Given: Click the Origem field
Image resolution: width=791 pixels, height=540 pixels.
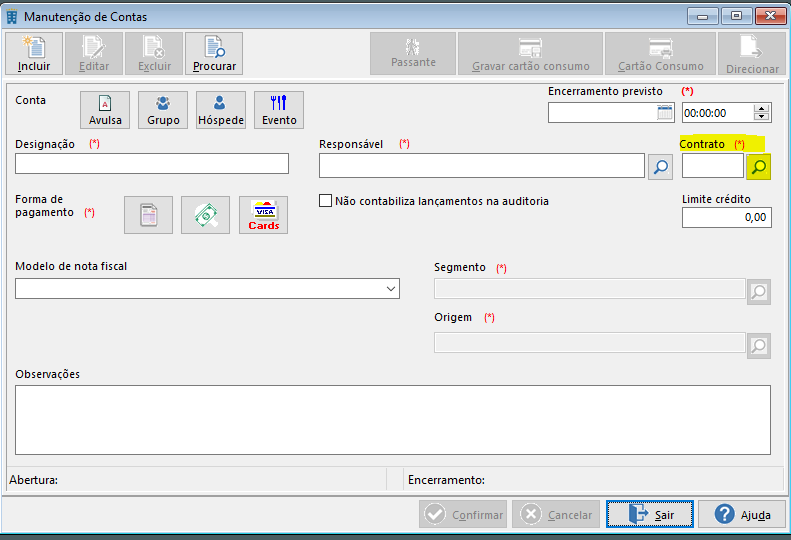Looking at the screenshot, I should pyautogui.click(x=590, y=343).
